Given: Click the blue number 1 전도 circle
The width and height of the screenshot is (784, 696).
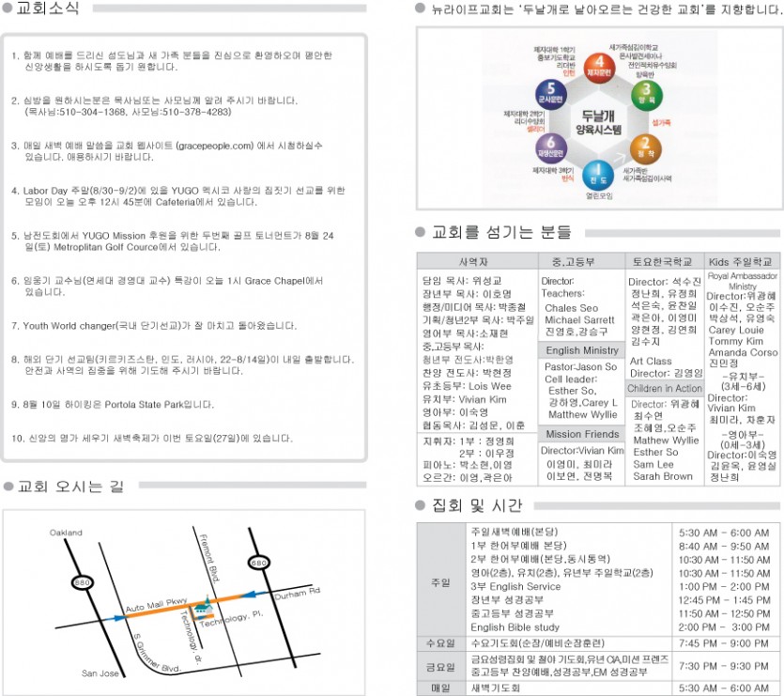Looking at the screenshot, I should (x=598, y=175).
